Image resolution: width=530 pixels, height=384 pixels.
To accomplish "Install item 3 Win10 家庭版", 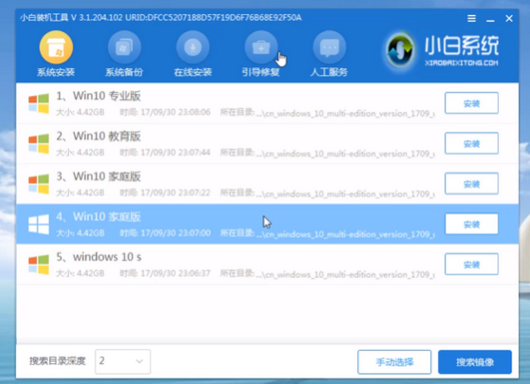I will [x=472, y=184].
